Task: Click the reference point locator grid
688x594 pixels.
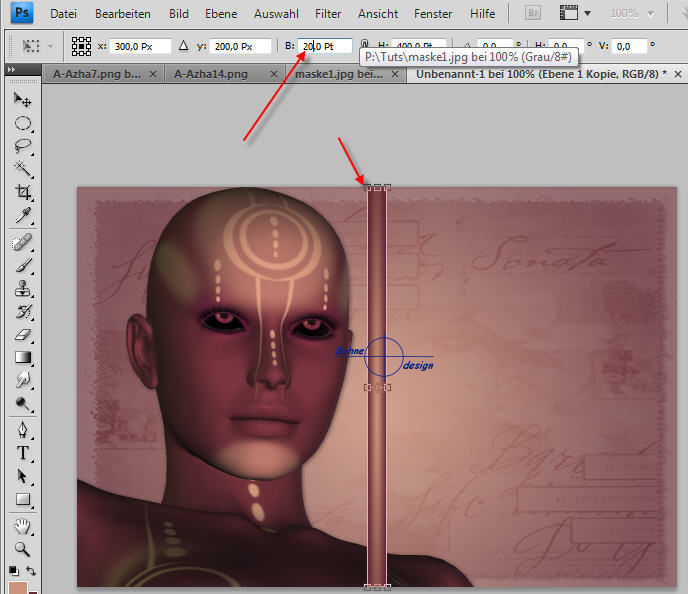Action: [x=82, y=47]
